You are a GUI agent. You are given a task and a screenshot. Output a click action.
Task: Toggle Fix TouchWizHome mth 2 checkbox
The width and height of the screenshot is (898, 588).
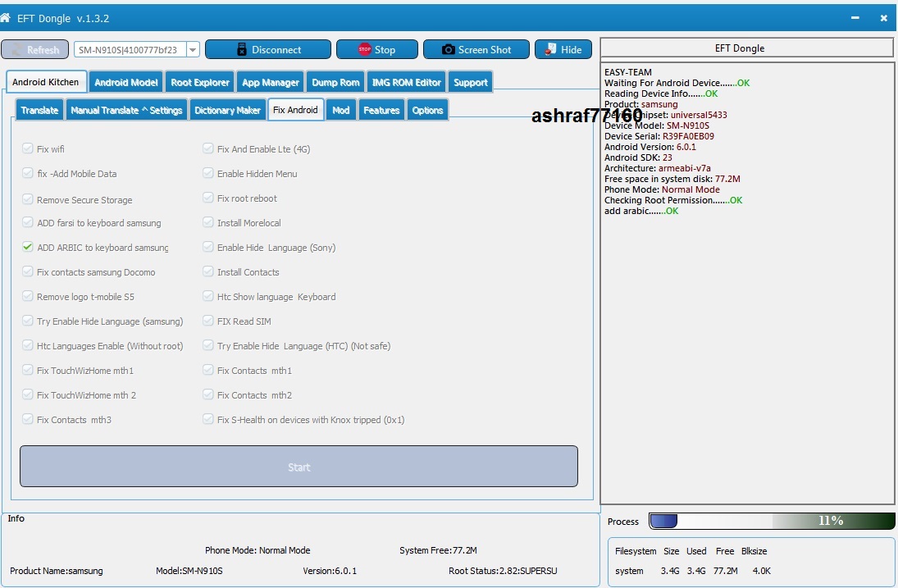pos(28,394)
